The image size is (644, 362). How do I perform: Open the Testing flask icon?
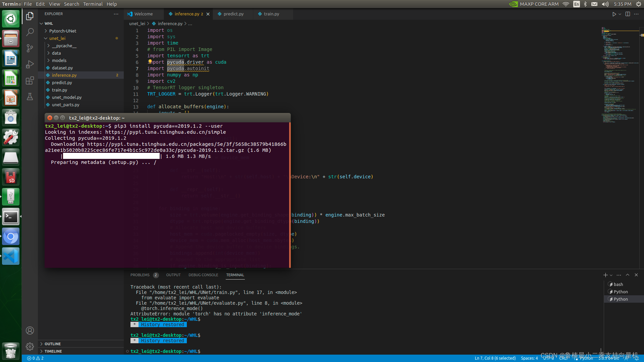click(x=30, y=97)
